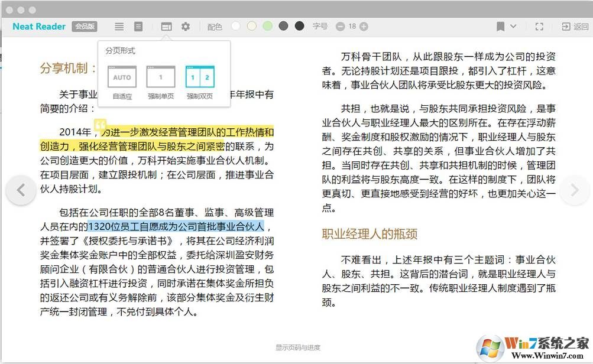Open the reader settings gear
Image resolution: width=593 pixels, height=364 pixels.
185,26
